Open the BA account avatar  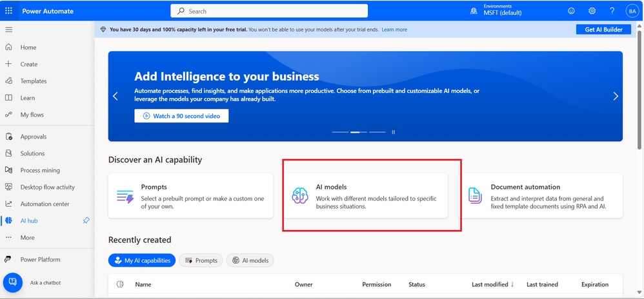coord(632,11)
